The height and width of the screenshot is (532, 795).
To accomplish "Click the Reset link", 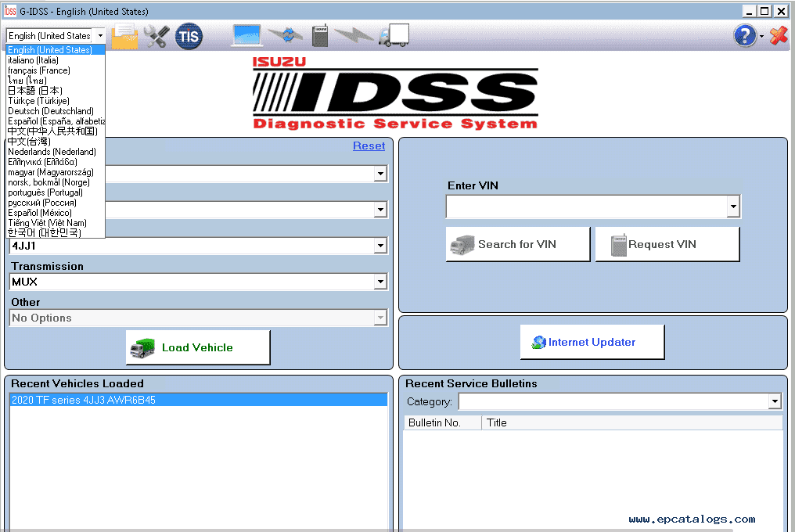I will (369, 146).
